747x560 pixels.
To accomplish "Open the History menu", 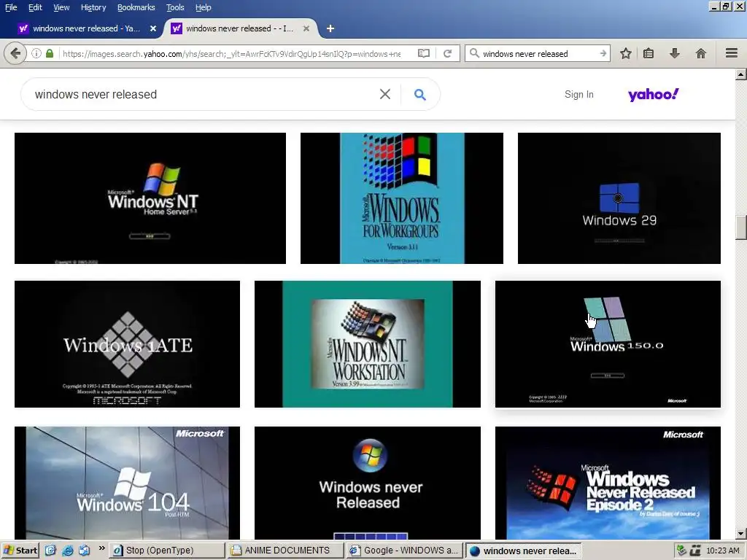I will 93,7.
